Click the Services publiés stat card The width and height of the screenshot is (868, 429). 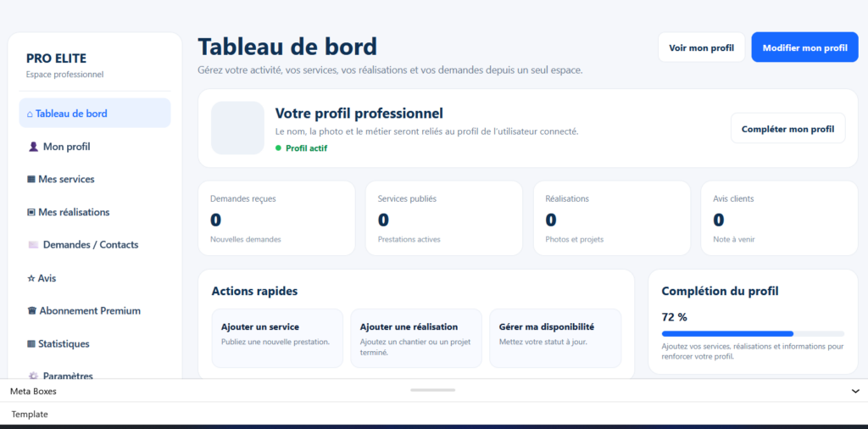point(444,218)
